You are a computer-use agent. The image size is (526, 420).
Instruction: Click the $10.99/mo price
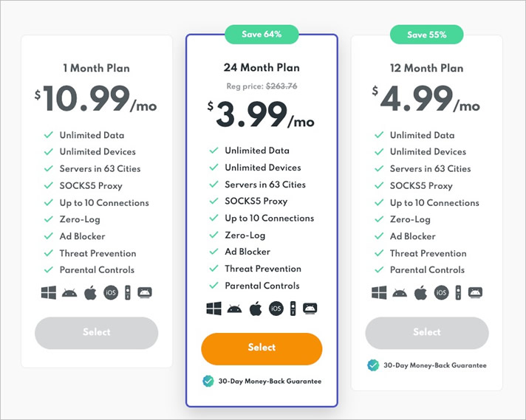(x=95, y=98)
